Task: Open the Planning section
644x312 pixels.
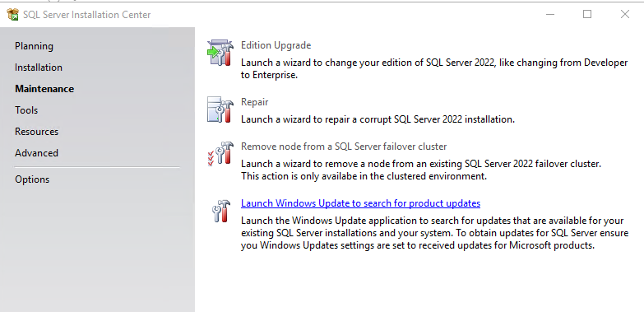Action: point(34,46)
